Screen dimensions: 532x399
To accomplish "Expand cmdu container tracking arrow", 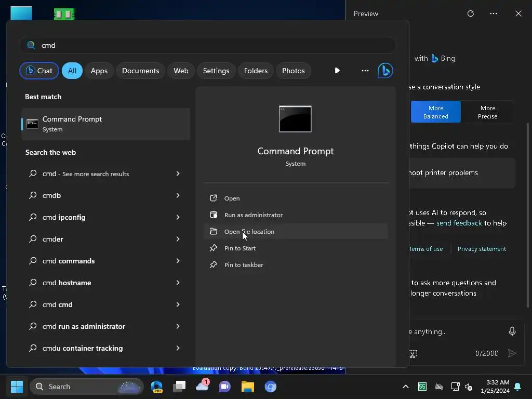I will pos(178,348).
